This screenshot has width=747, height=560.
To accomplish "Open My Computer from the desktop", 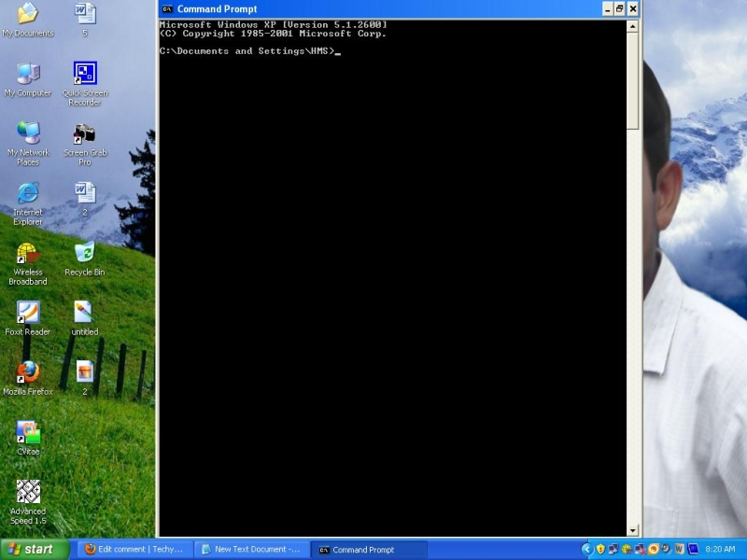I will pos(28,74).
